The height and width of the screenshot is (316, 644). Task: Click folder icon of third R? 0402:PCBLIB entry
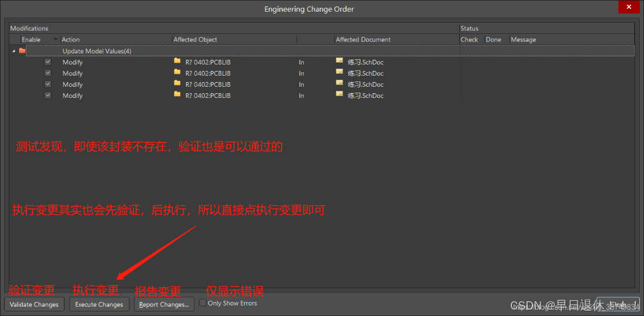[x=177, y=83]
